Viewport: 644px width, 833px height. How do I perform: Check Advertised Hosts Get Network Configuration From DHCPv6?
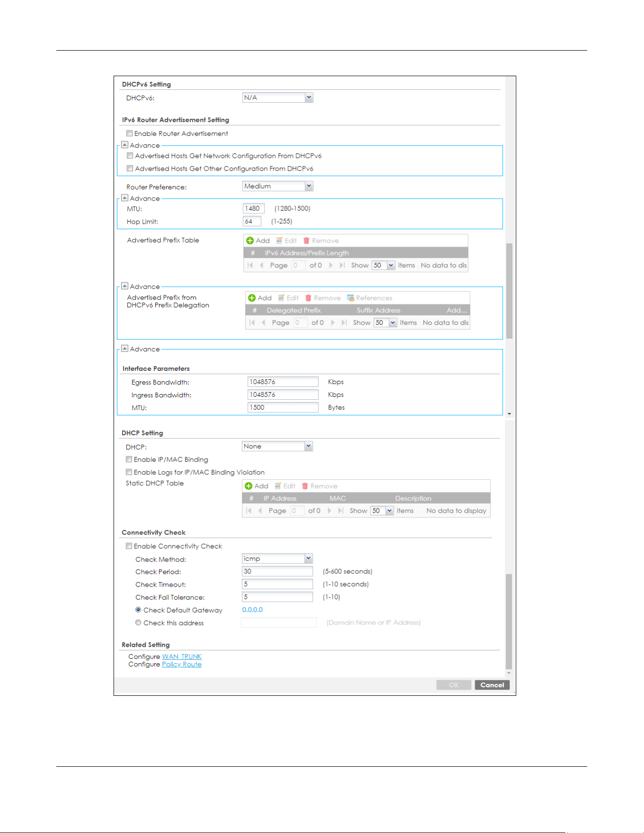click(130, 156)
